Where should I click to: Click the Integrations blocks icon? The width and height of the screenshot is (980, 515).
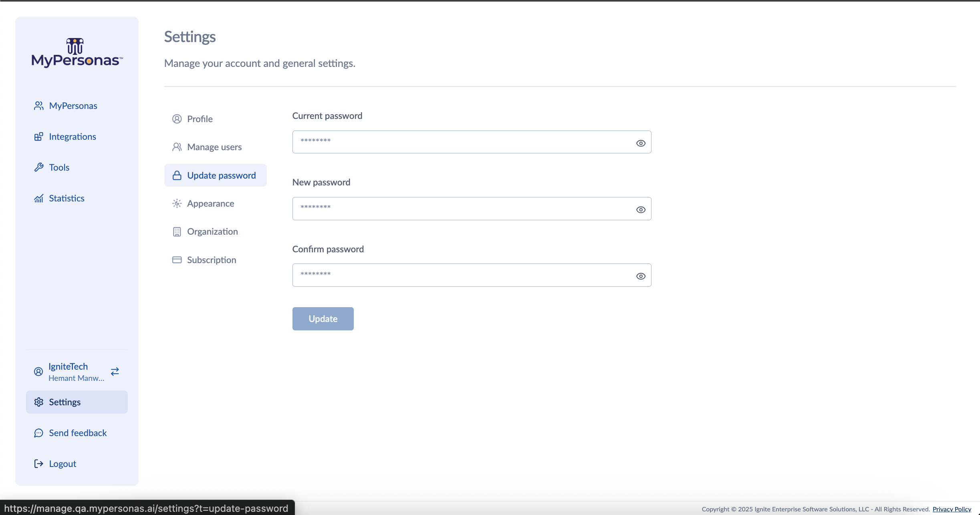[x=38, y=137]
